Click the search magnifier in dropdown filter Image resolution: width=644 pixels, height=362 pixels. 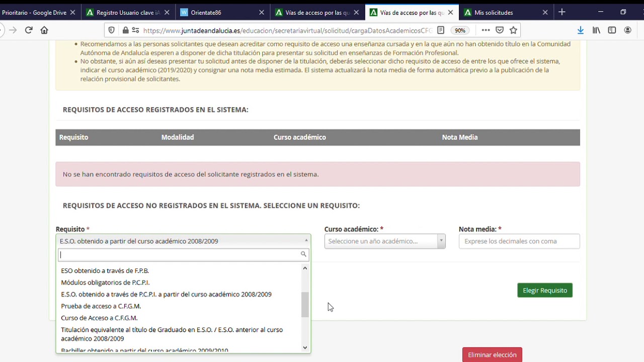click(x=303, y=254)
